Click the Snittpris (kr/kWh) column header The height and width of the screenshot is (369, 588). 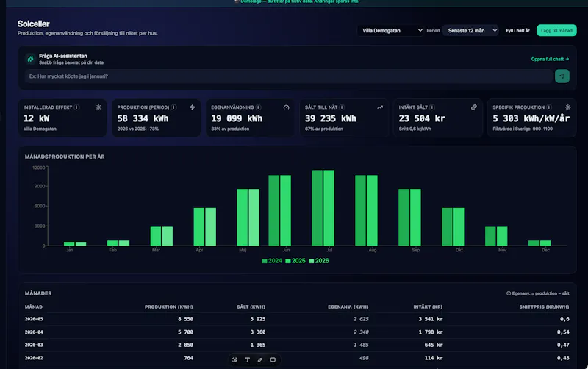point(544,307)
